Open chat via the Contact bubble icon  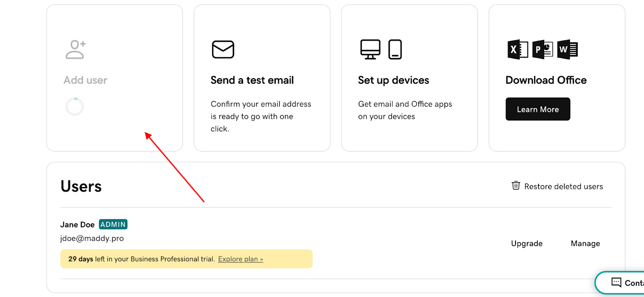(616, 282)
